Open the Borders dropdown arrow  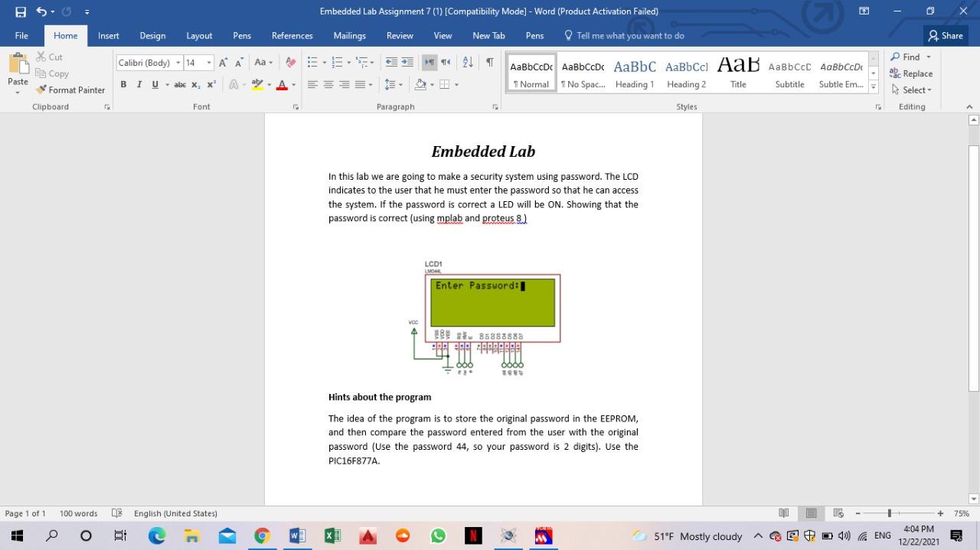[x=456, y=84]
